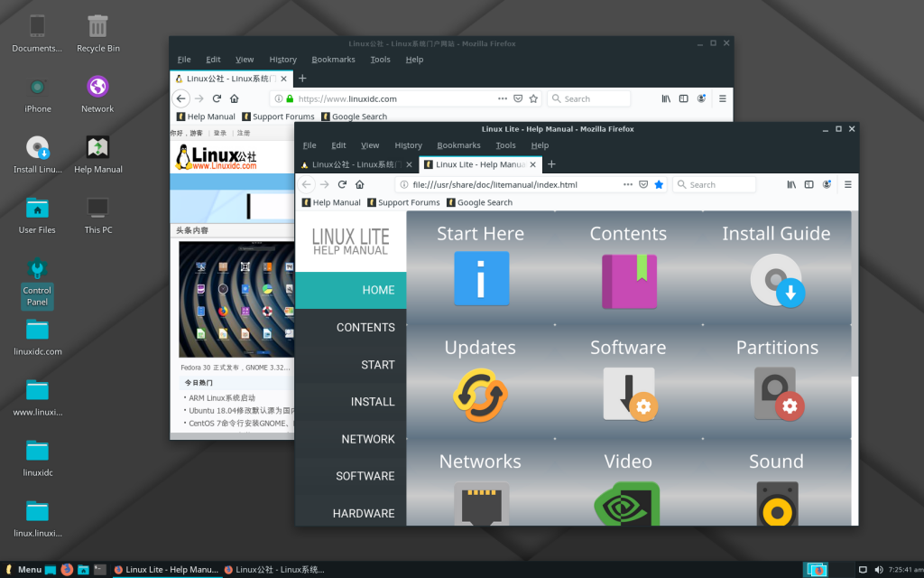Screen dimensions: 924x578
Task: Click the speaker icon to adjust volume
Action: (x=878, y=569)
